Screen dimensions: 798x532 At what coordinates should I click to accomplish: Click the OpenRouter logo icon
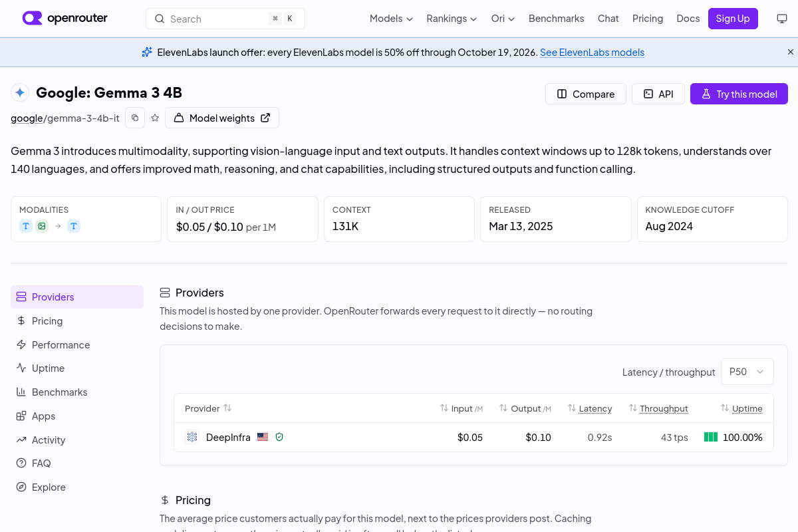[x=32, y=19]
